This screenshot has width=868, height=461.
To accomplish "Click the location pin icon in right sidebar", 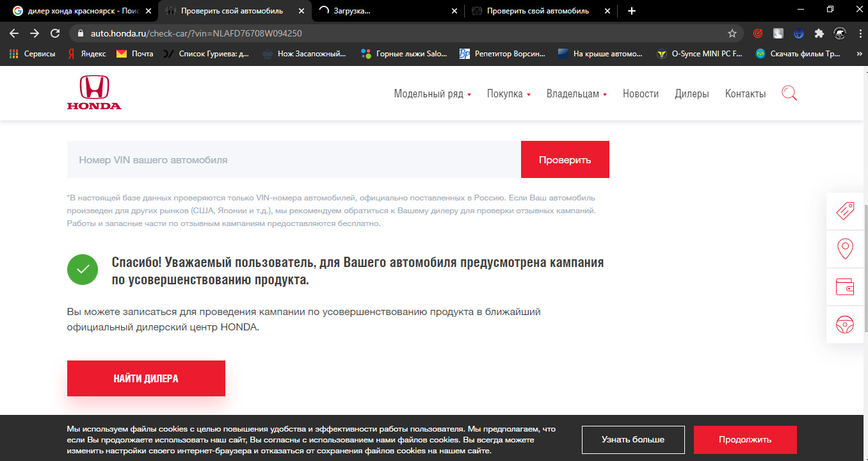I will click(845, 249).
